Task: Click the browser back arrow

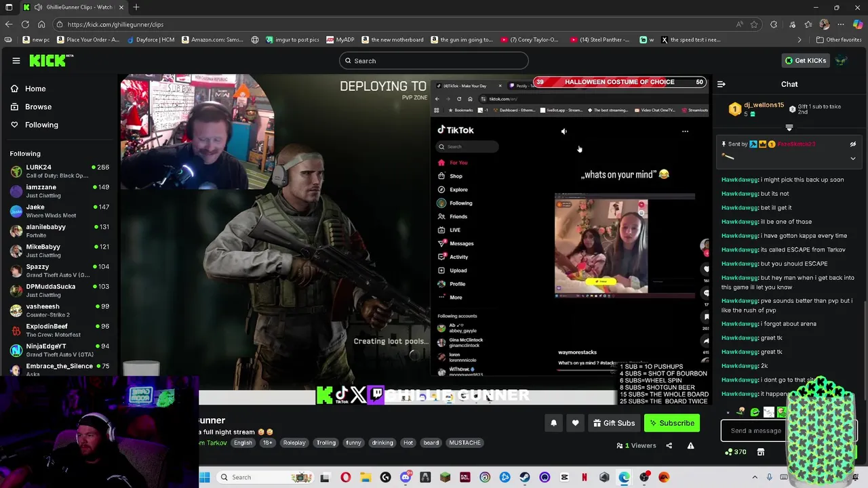Action: (x=8, y=24)
